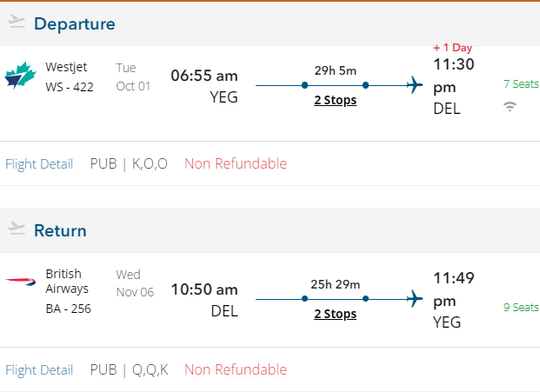
Task: Click the +1 Day arrival indicator
Action: (x=453, y=47)
